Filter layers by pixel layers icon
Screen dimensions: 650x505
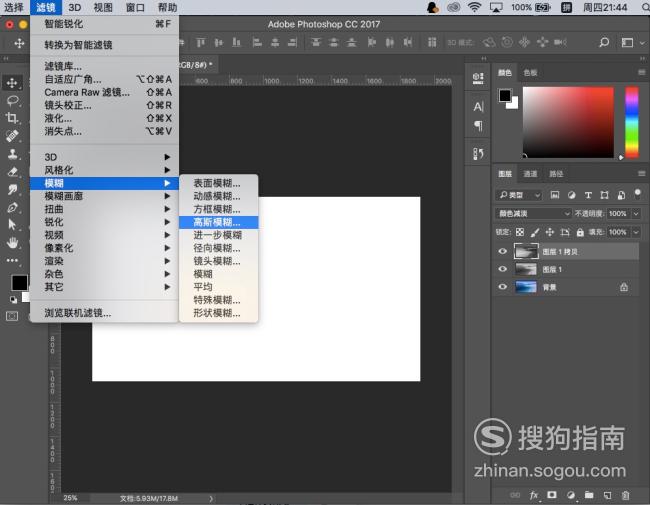[x=555, y=195]
